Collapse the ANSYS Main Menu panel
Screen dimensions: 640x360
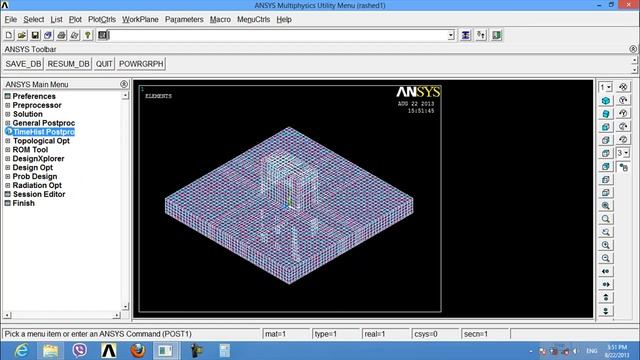(x=124, y=84)
